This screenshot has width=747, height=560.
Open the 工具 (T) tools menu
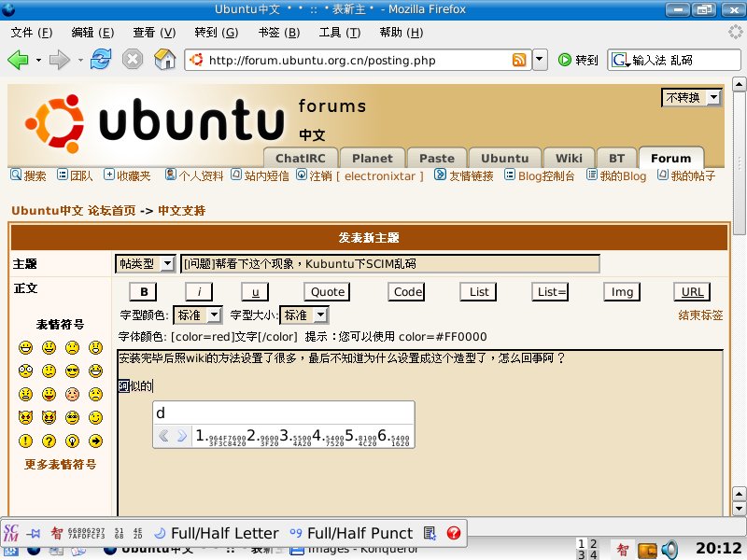tap(340, 33)
